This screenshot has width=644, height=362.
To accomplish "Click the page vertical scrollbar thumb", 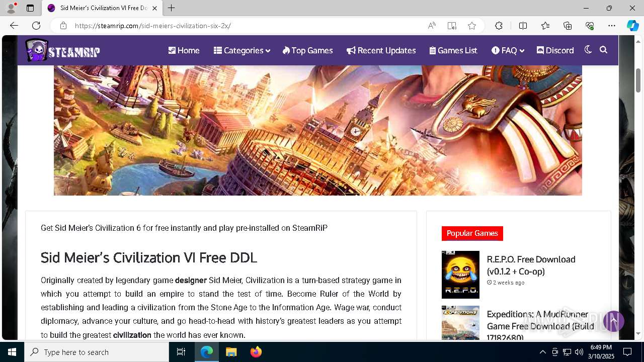I will click(x=638, y=80).
